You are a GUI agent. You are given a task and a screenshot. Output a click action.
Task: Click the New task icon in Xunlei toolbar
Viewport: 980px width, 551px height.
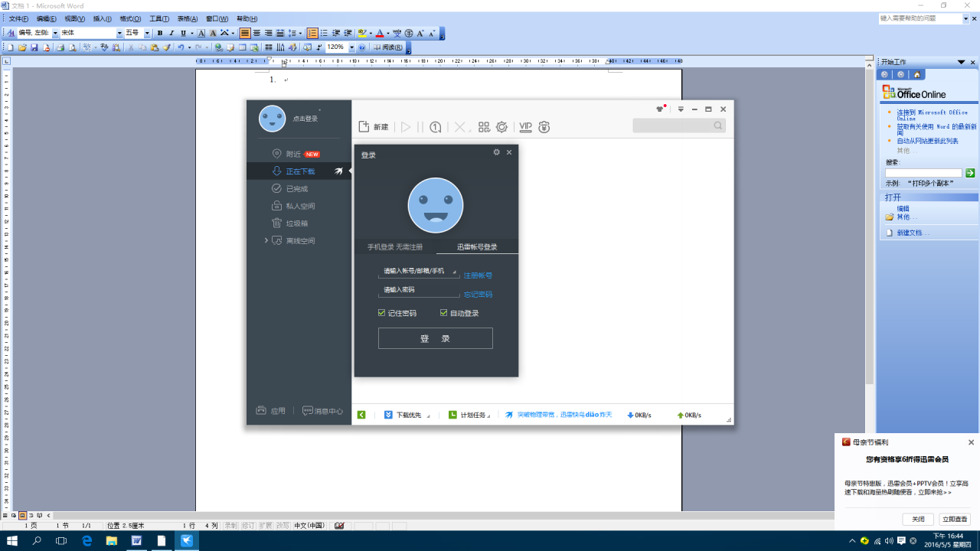pyautogui.click(x=373, y=127)
